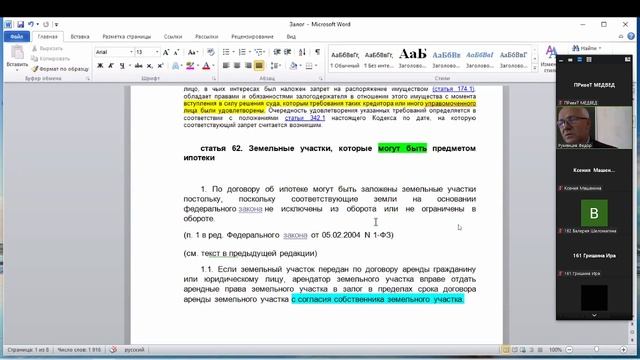The height and width of the screenshot is (360, 640).
Task: Increase font size with the grow font icon
Action: click(166, 52)
